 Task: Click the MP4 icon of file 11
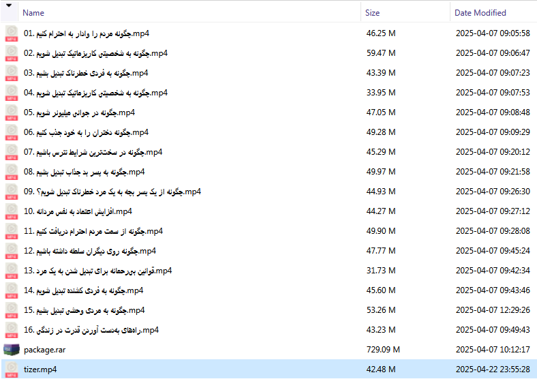click(12, 231)
